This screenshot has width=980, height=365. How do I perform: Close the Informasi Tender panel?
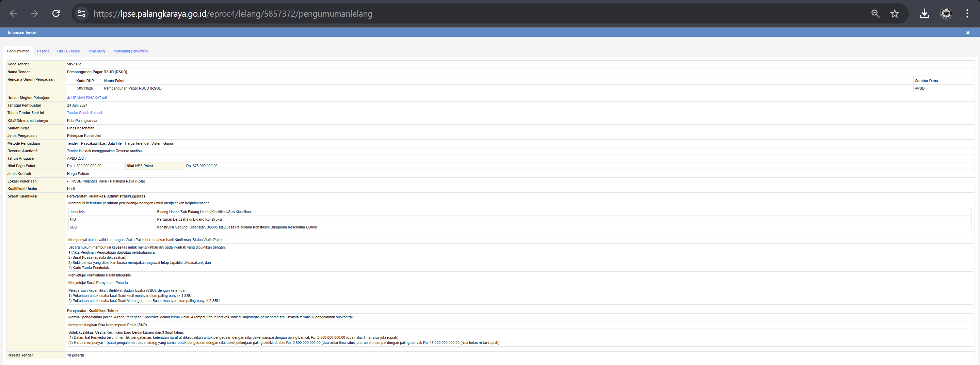tap(967, 33)
